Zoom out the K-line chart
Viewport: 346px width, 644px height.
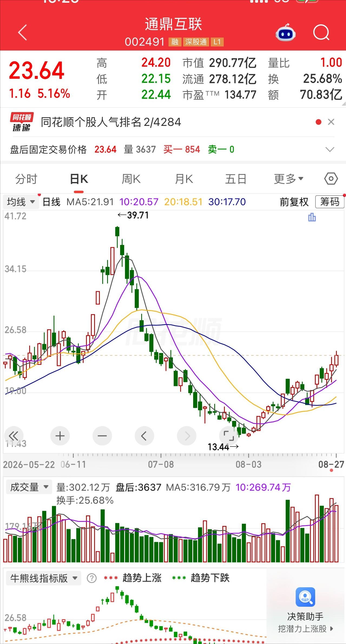click(x=102, y=436)
